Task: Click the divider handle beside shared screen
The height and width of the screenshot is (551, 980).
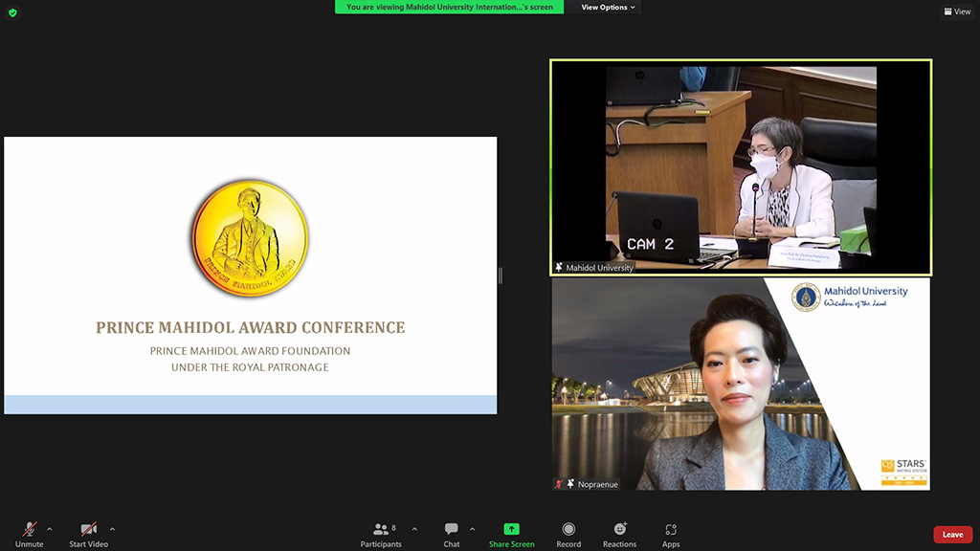Action: (501, 275)
